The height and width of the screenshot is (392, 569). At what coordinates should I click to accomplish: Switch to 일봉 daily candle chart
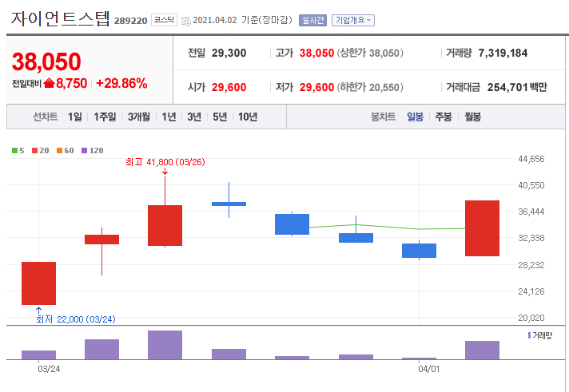point(415,117)
